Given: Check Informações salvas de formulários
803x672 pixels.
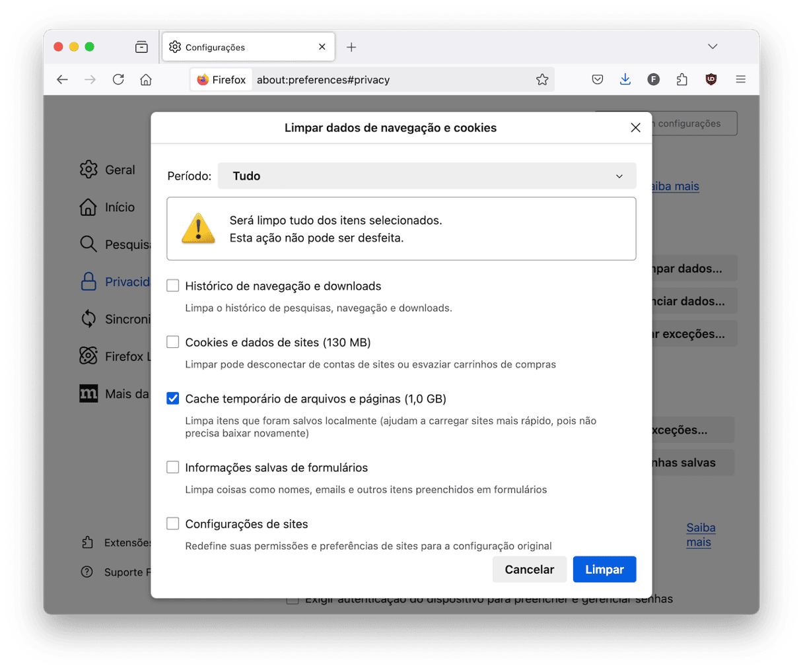Looking at the screenshot, I should pos(173,467).
